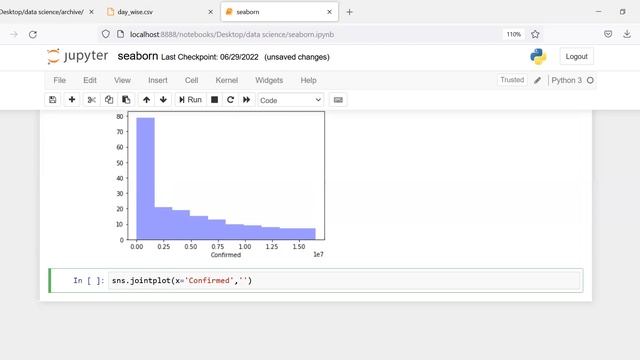This screenshot has width=640, height=360.
Task: Log out using the Logout button
Action: (576, 57)
